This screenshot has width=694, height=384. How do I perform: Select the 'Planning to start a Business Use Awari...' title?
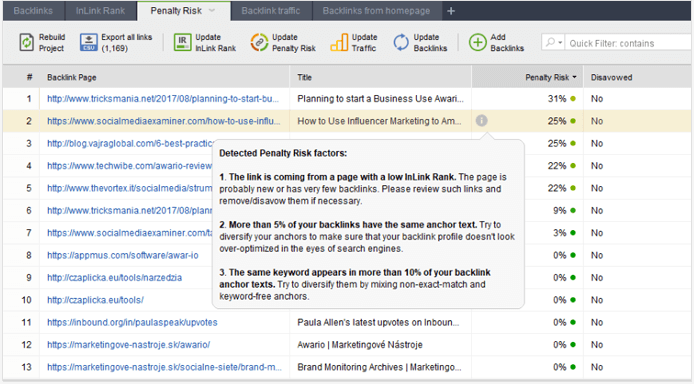click(x=380, y=99)
